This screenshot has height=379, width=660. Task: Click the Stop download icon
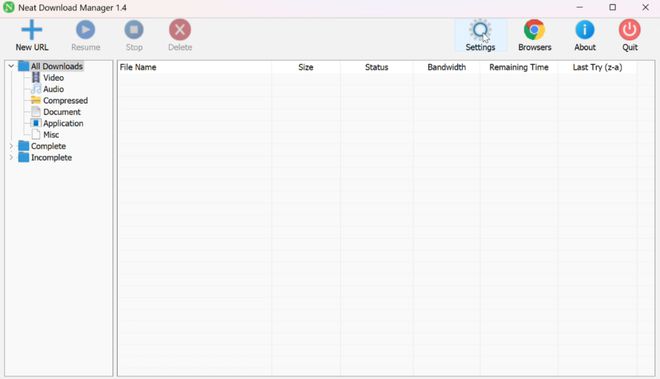134,30
